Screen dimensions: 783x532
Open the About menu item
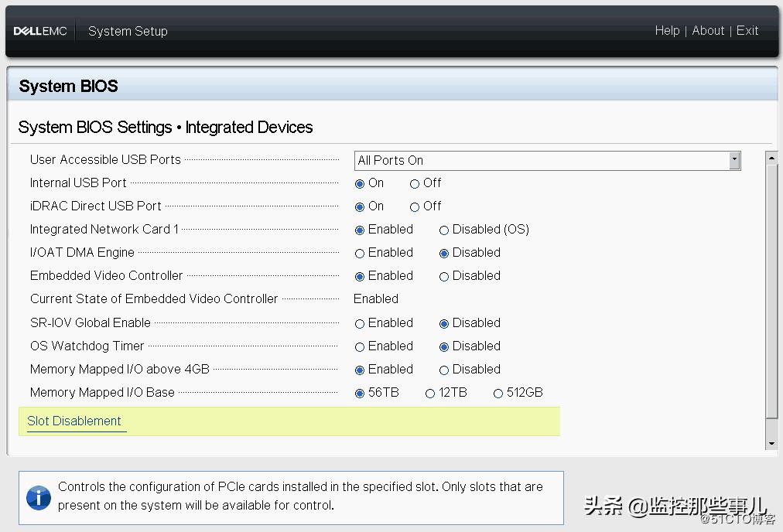pyautogui.click(x=708, y=31)
